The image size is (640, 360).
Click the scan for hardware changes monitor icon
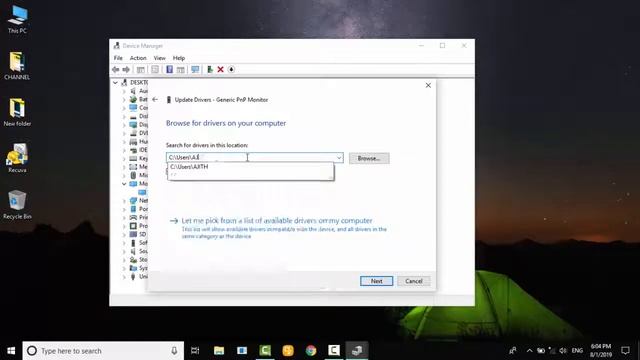tap(195, 70)
